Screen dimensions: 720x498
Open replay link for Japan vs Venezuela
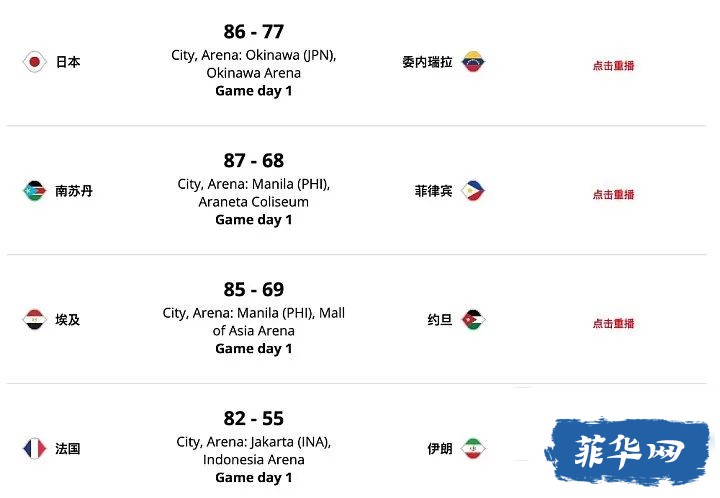coord(613,66)
